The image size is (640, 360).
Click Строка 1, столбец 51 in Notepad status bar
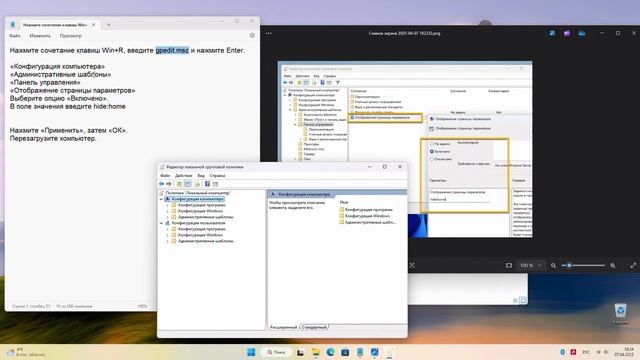[31, 306]
